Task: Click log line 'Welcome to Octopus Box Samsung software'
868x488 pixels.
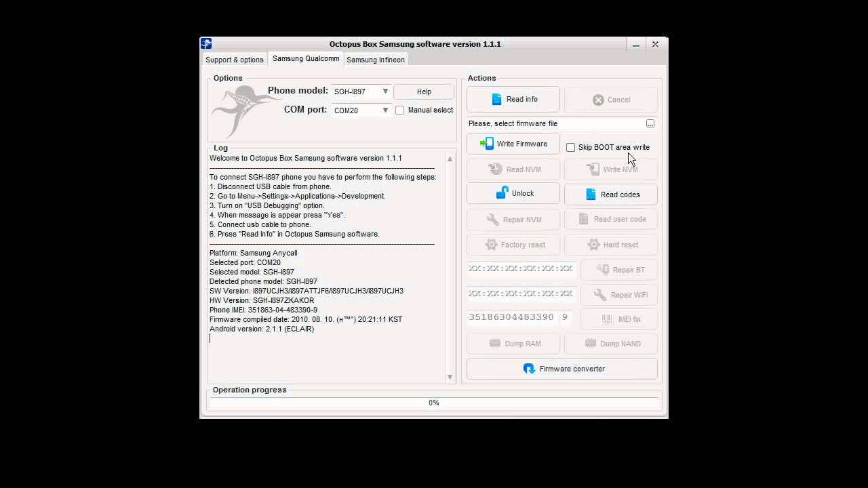Action: (x=306, y=158)
